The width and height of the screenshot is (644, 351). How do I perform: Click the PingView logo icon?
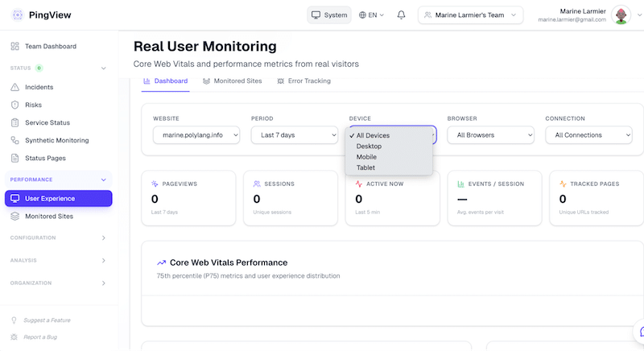pos(17,15)
